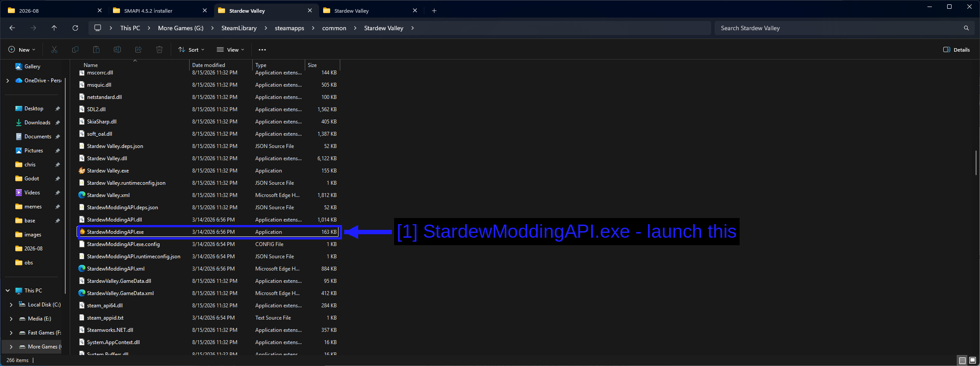Open Downloads in the navigation pane
This screenshot has width=980, height=366.
click(x=37, y=123)
